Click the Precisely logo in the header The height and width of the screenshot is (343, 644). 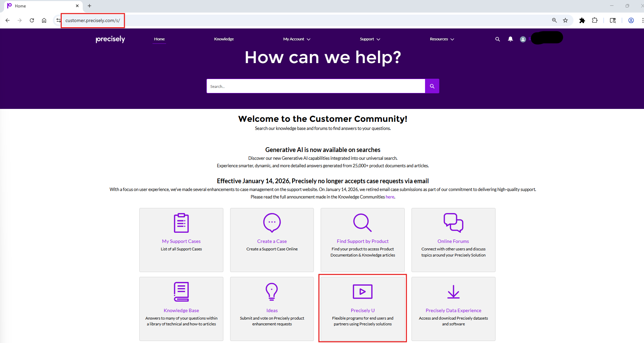tap(110, 39)
